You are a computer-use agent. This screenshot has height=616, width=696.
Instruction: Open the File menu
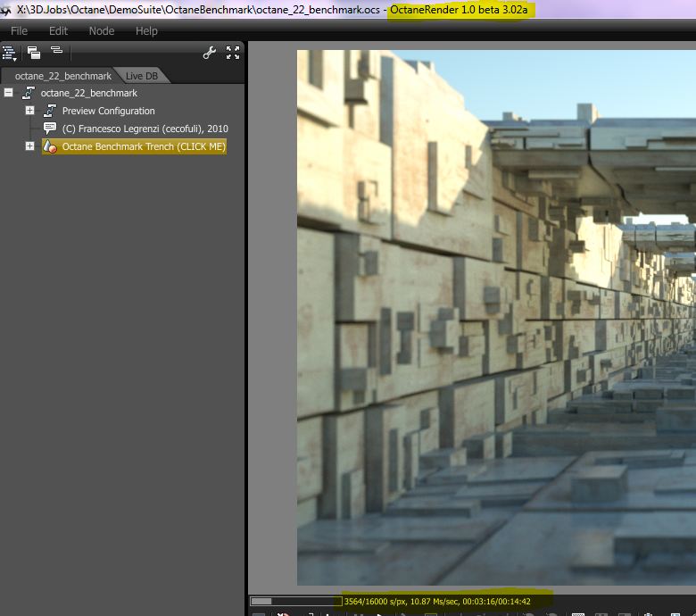[x=19, y=30]
